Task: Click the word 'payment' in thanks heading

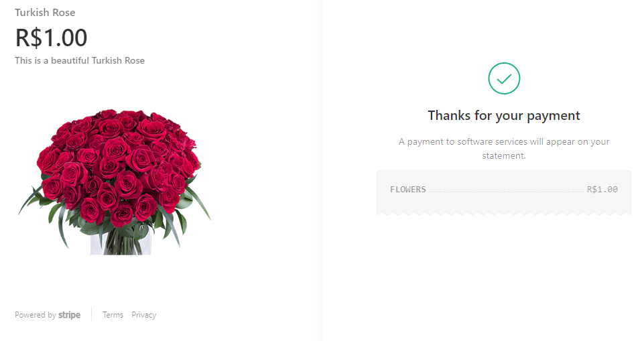Action: (554, 115)
